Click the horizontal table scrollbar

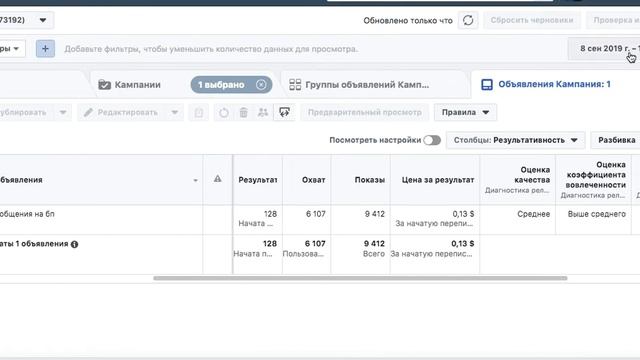(360, 278)
